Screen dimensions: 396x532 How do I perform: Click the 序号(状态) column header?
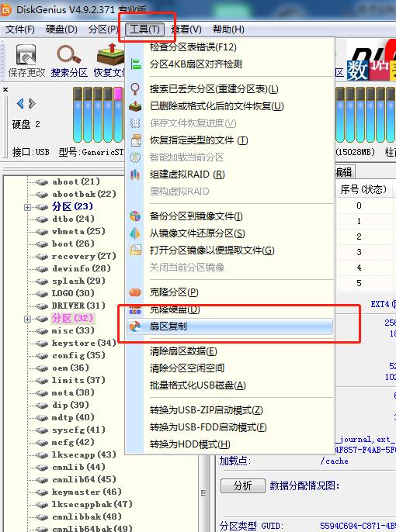pos(363,189)
